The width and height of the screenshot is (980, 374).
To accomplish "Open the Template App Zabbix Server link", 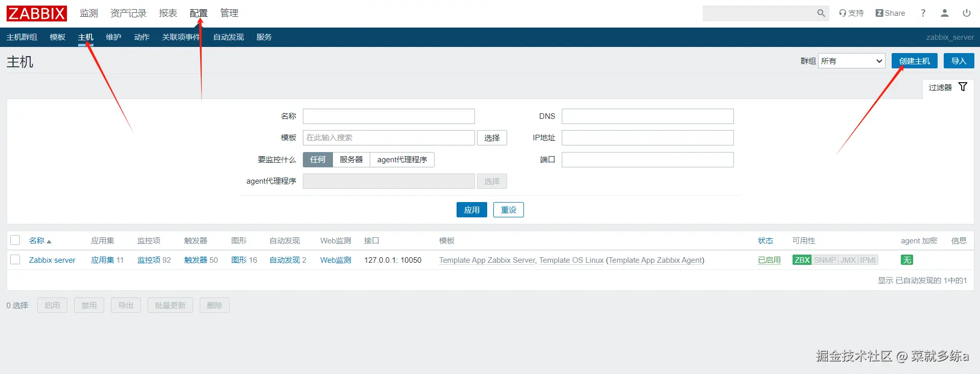I will coord(487,260).
